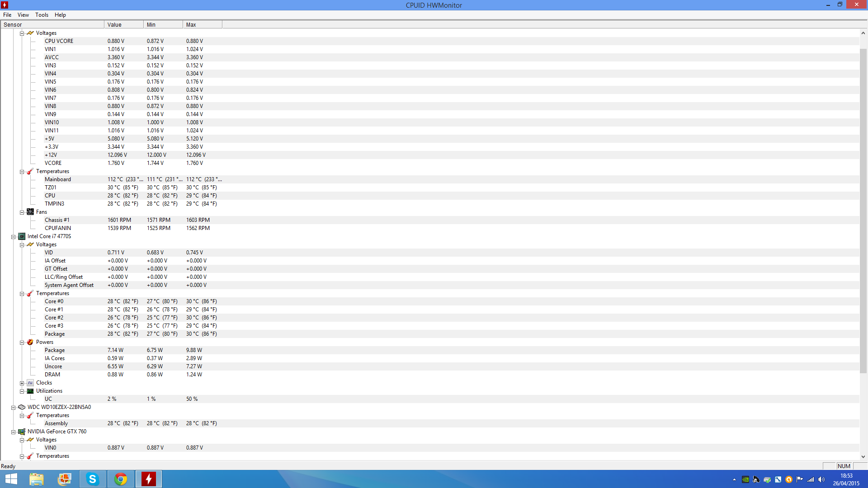Collapse the Utilizations tree node
Screen dimensions: 868x488
pyautogui.click(x=22, y=391)
